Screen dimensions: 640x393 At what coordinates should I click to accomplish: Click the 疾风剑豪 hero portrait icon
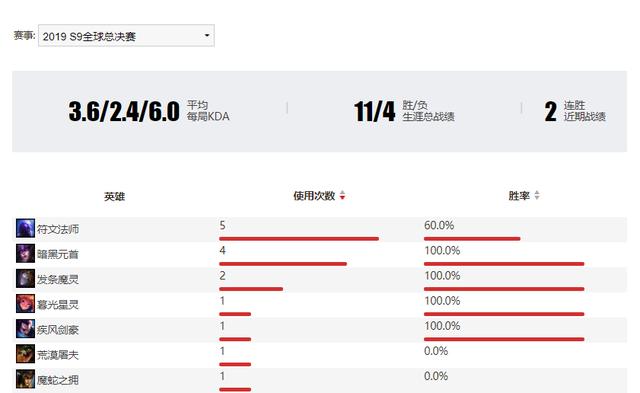coord(25,329)
